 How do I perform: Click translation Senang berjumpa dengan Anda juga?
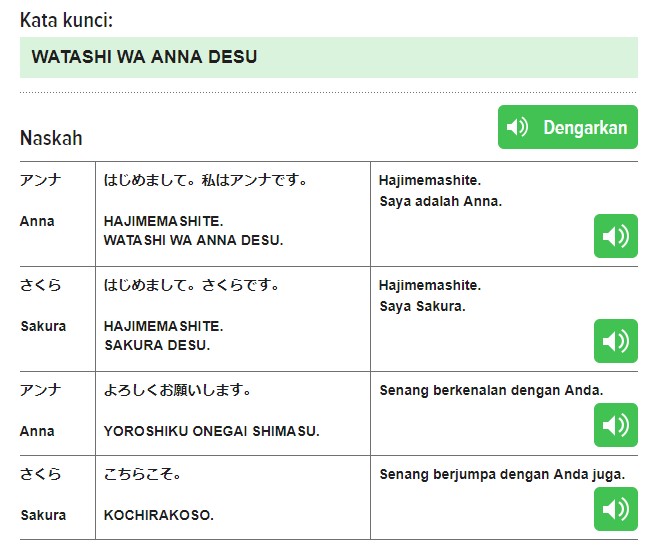click(x=502, y=474)
